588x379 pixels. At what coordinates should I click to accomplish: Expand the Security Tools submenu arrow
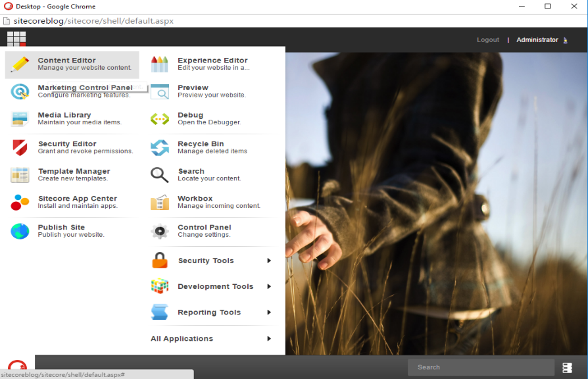click(269, 261)
